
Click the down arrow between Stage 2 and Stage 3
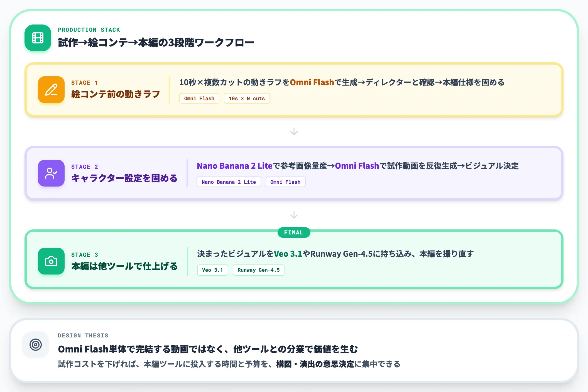294,215
